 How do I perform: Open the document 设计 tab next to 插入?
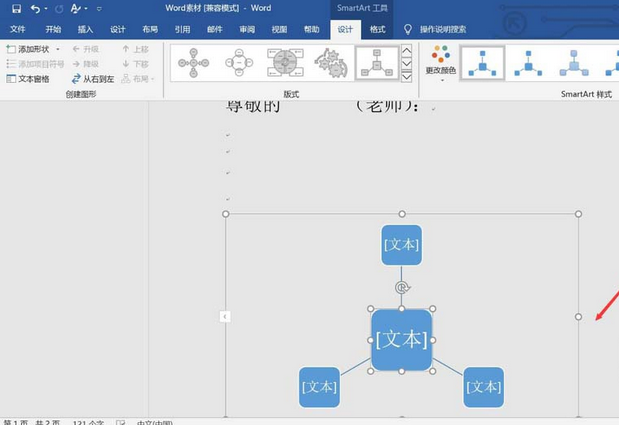pyautogui.click(x=118, y=29)
